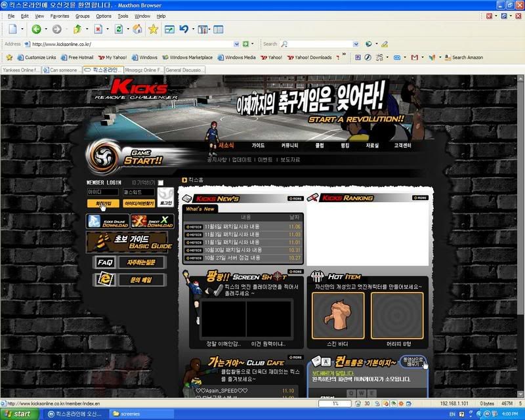Click the Windows Start button

coord(18,414)
